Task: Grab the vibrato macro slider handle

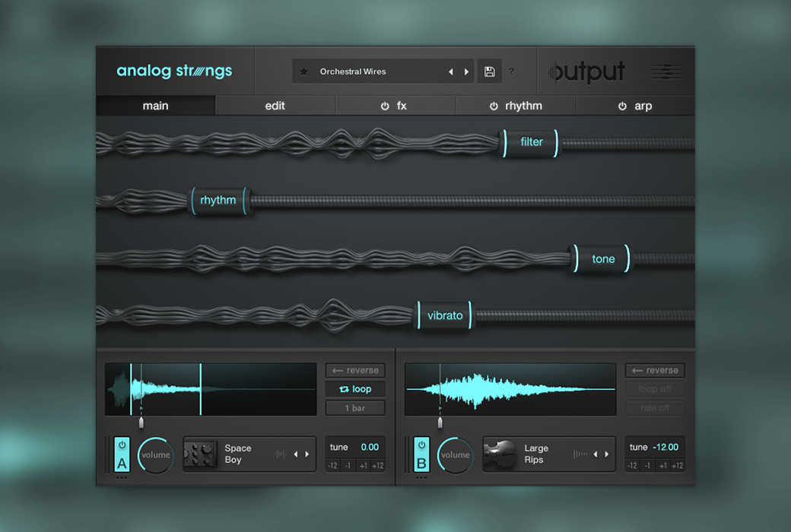Action: [444, 315]
